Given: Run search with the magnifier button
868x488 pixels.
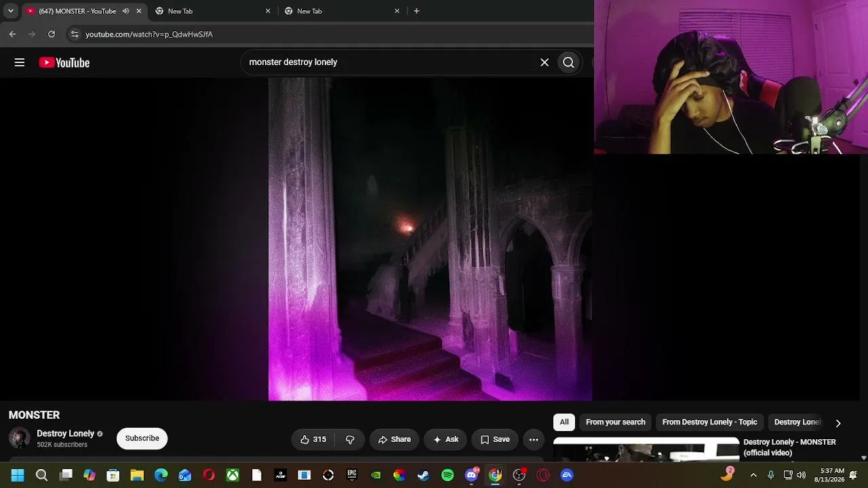Looking at the screenshot, I should coord(568,62).
